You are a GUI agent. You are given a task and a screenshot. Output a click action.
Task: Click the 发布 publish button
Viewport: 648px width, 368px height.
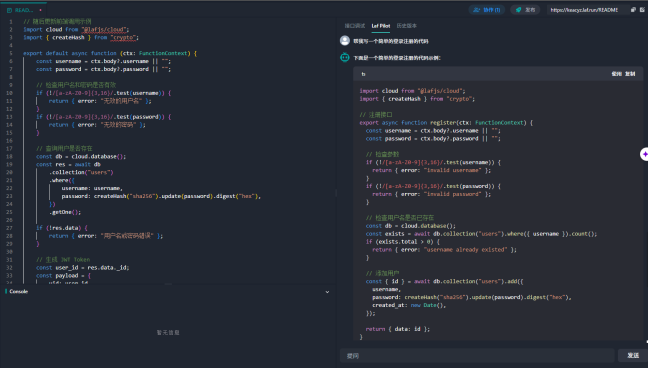tap(525, 10)
